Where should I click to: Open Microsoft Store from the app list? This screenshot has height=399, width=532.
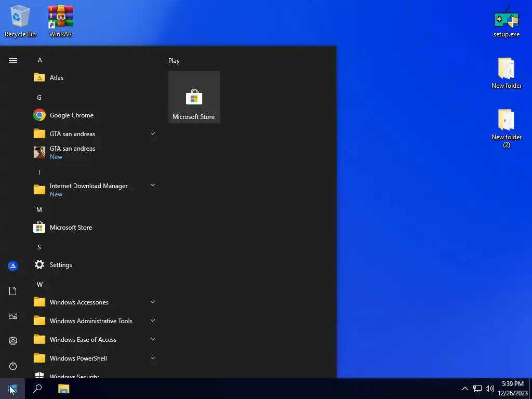(95, 228)
